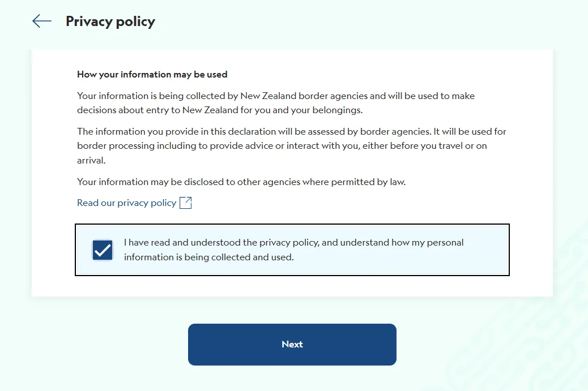
Task: Click the 'I have read and understood' label
Action: pos(293,243)
